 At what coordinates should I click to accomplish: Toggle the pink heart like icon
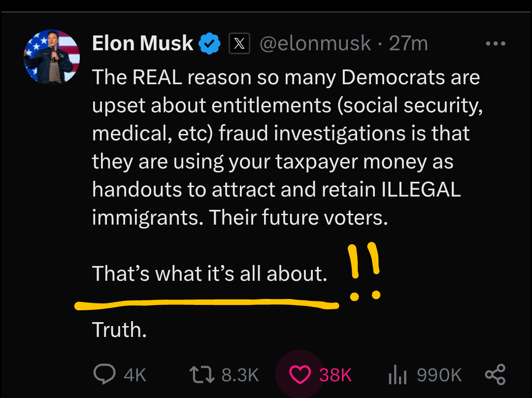click(x=299, y=375)
